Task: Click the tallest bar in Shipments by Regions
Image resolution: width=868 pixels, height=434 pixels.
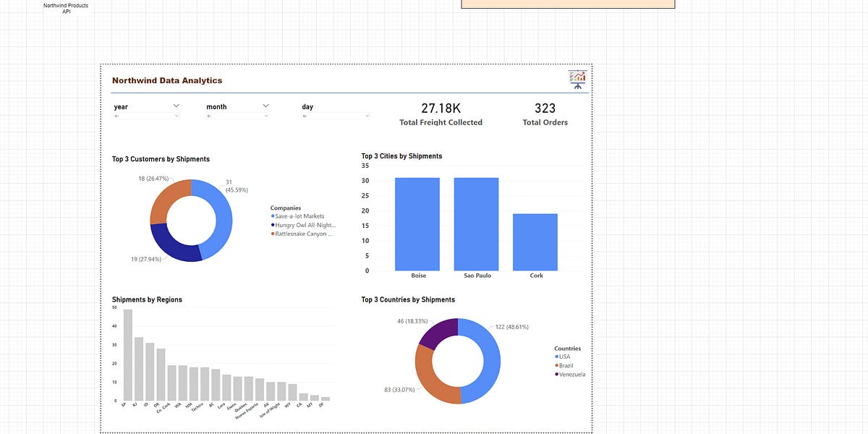Action: 127,354
